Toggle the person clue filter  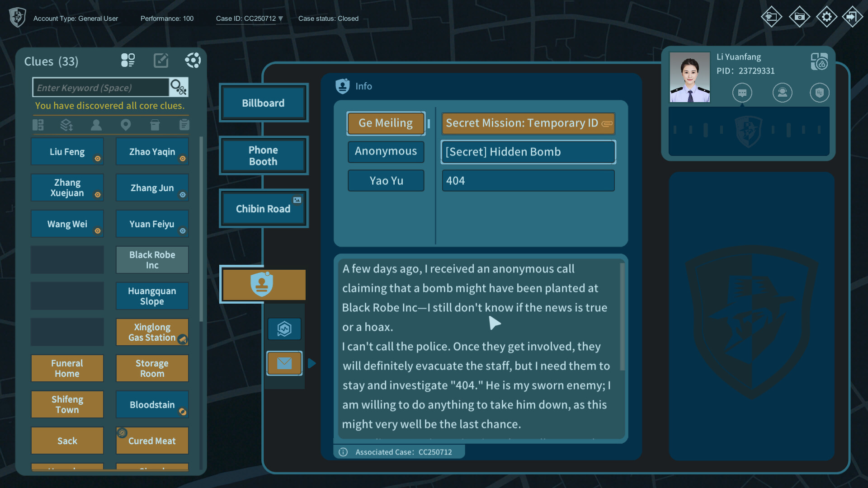pyautogui.click(x=96, y=125)
